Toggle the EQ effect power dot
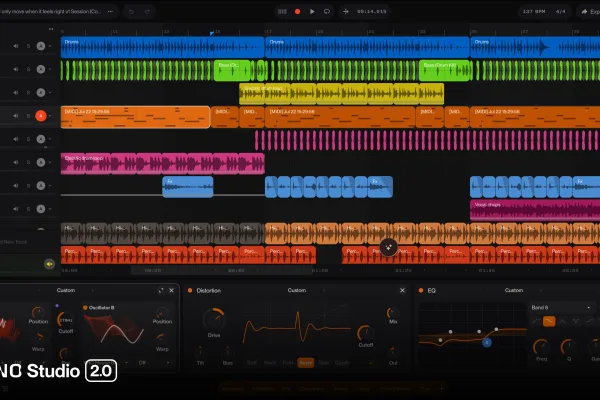600x400 pixels. coord(421,291)
